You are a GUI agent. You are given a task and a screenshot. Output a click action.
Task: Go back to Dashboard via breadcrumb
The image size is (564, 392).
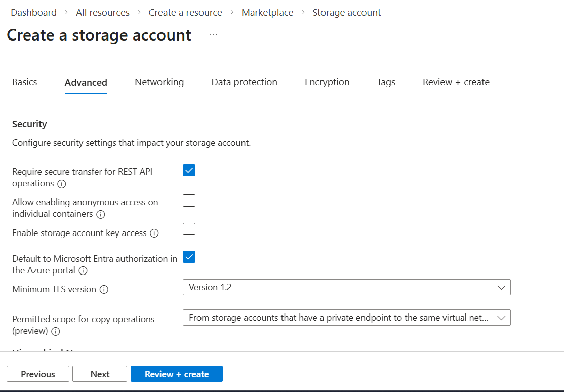[33, 13]
